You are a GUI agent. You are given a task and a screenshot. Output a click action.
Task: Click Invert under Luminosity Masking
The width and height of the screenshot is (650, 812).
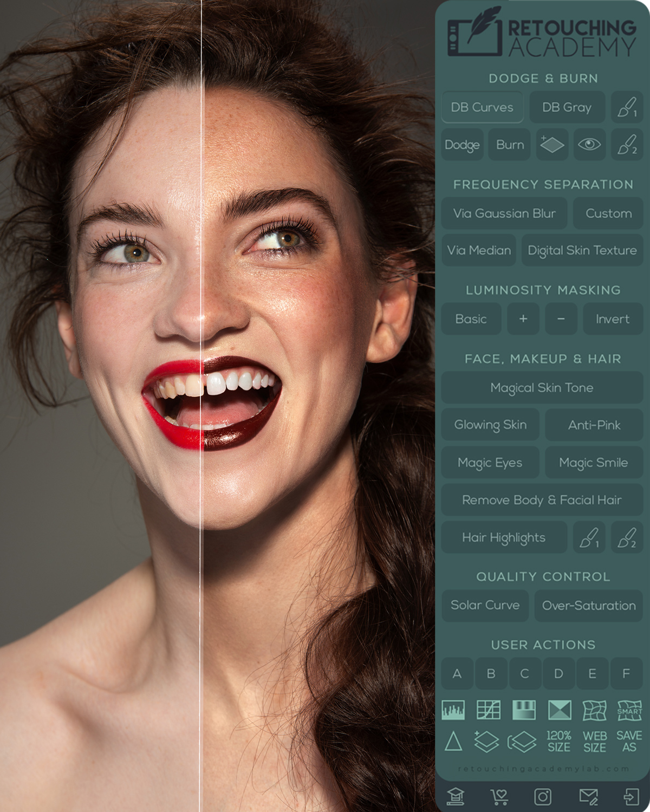[612, 319]
